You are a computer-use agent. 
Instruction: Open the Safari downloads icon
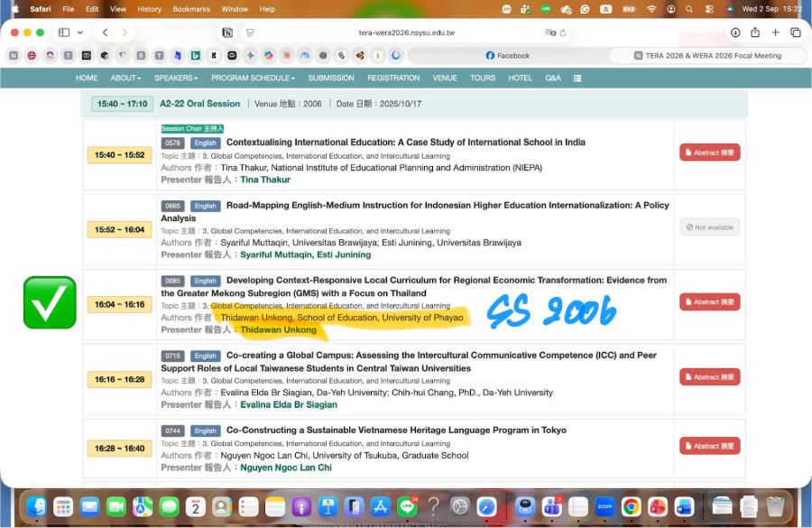(x=735, y=32)
